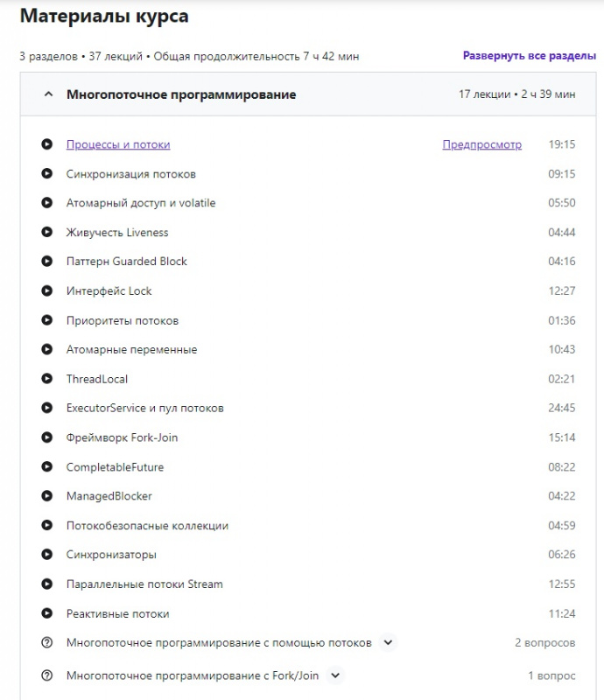Select Атомарные переменные lecture item
The width and height of the screenshot is (604, 700).
[x=131, y=350]
